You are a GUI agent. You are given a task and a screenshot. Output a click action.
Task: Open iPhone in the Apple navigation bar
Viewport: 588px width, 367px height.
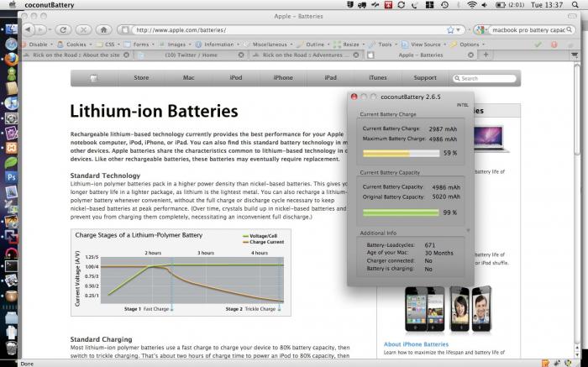coord(283,78)
